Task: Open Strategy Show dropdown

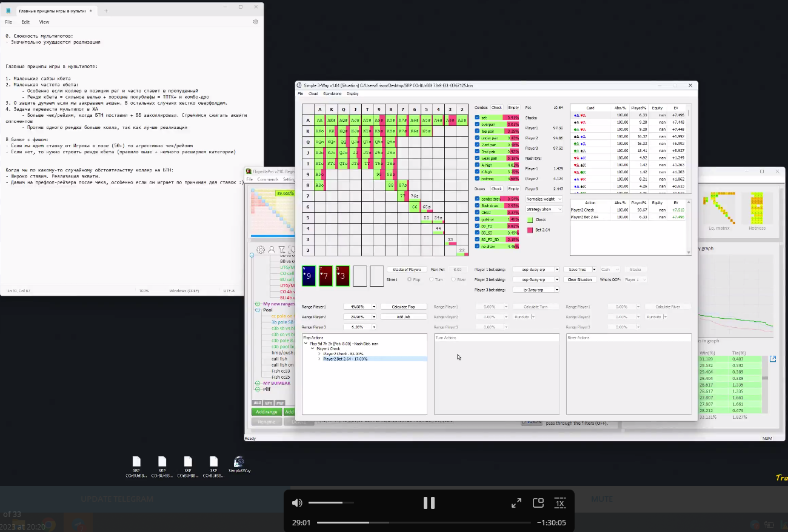Action: 544,209
